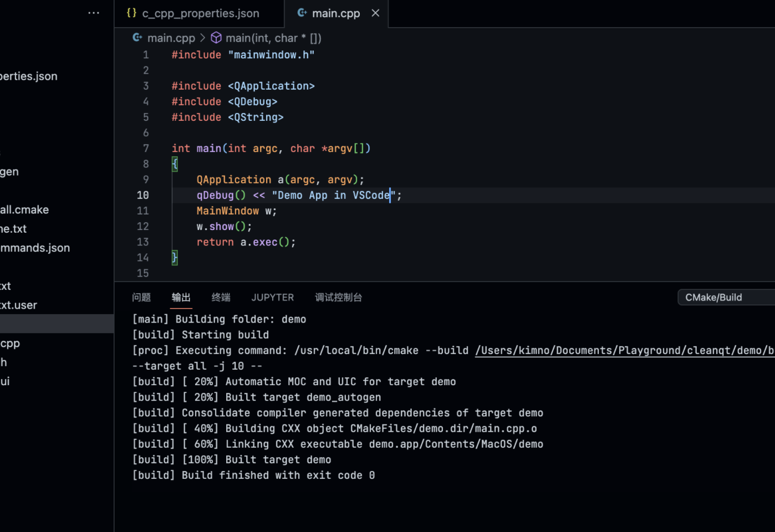
Task: Select all.cmake in the Explorer sidebar
Action: (24, 209)
